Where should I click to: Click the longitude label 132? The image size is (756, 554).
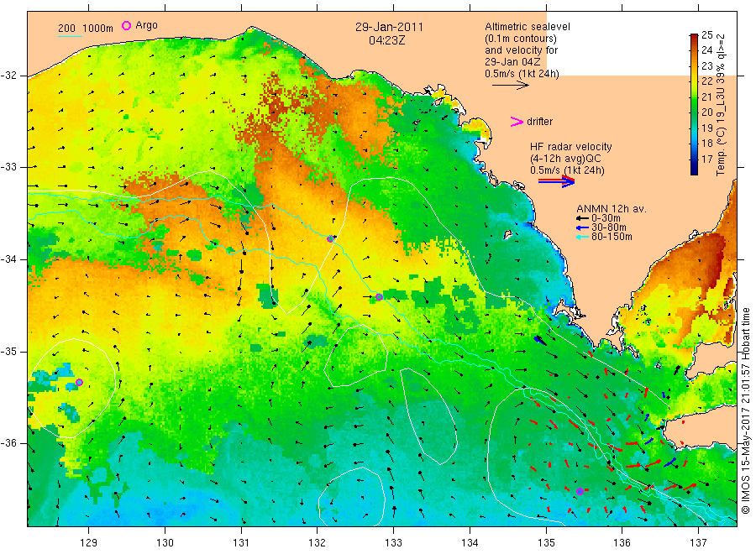tap(318, 543)
